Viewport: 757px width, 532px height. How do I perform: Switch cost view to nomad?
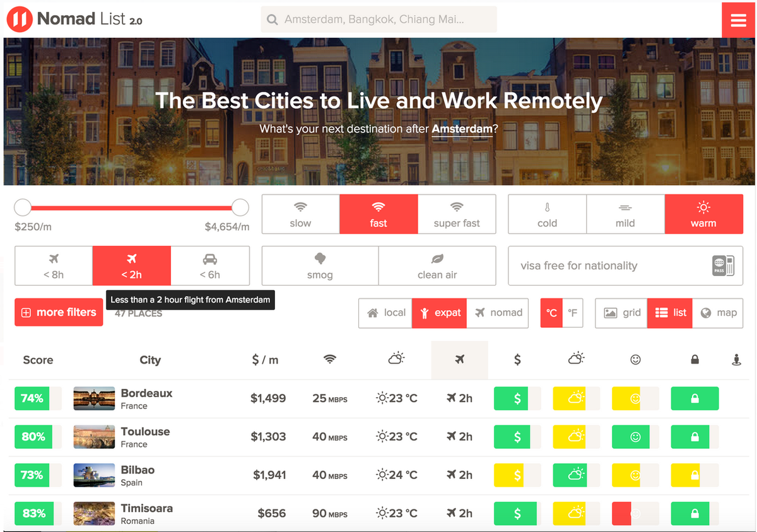[x=498, y=313]
